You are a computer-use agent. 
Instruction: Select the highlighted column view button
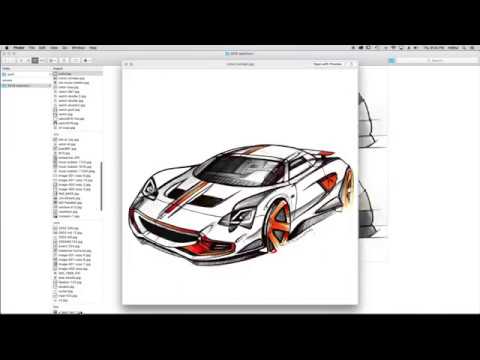[x=35, y=60]
